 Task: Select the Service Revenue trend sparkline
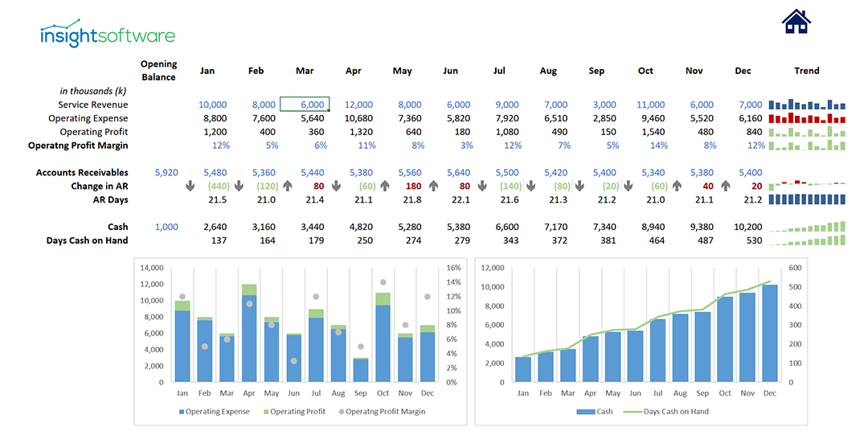(x=807, y=105)
